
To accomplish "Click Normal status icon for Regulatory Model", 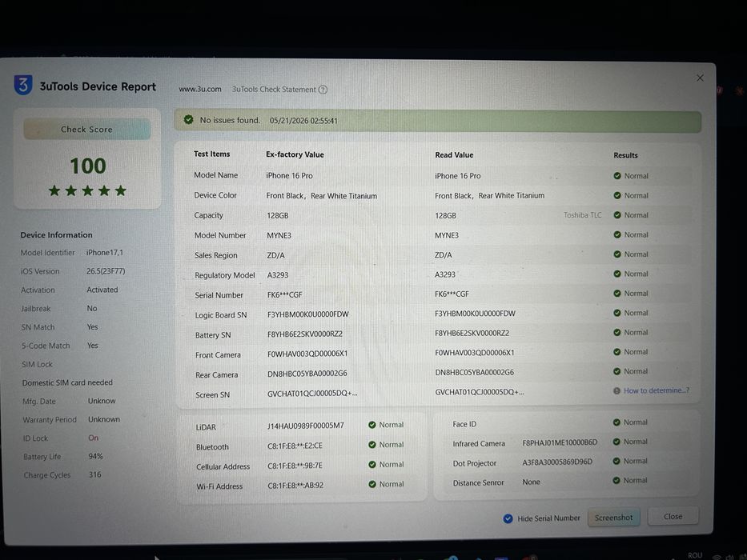I will [x=617, y=274].
